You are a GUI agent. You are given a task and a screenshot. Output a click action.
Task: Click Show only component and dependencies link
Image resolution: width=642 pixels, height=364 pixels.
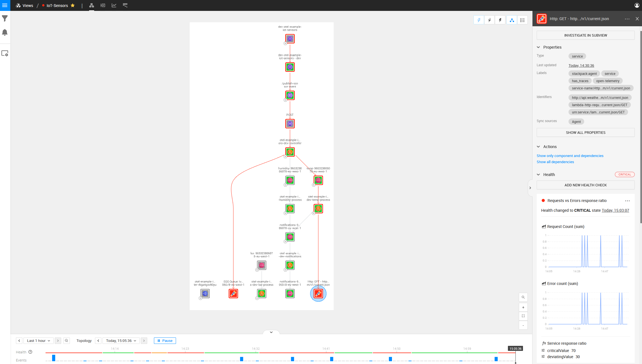tap(570, 156)
